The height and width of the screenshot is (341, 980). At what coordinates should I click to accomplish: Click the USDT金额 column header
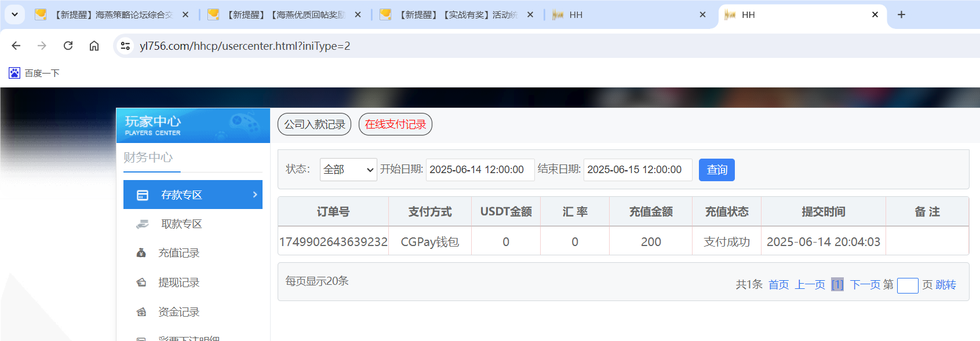(506, 211)
